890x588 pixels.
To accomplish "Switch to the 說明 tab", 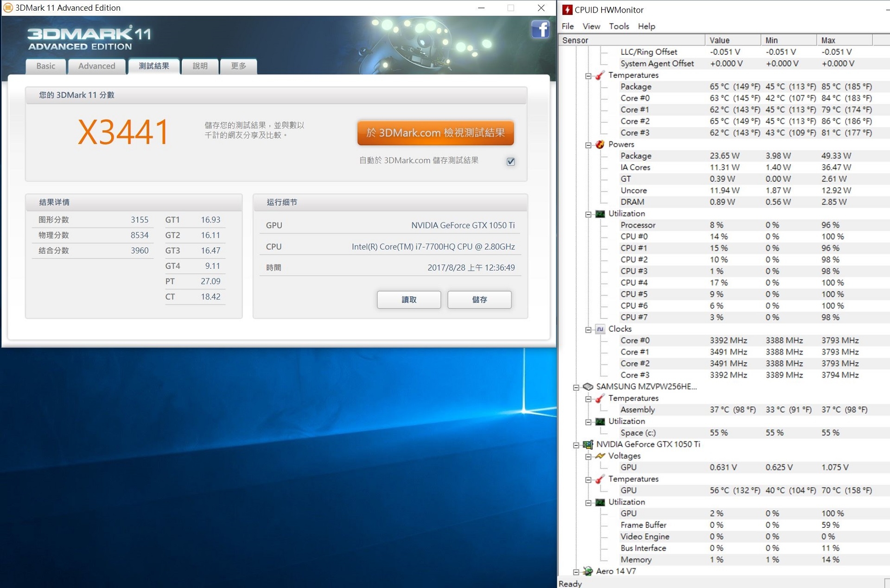I will coord(200,66).
